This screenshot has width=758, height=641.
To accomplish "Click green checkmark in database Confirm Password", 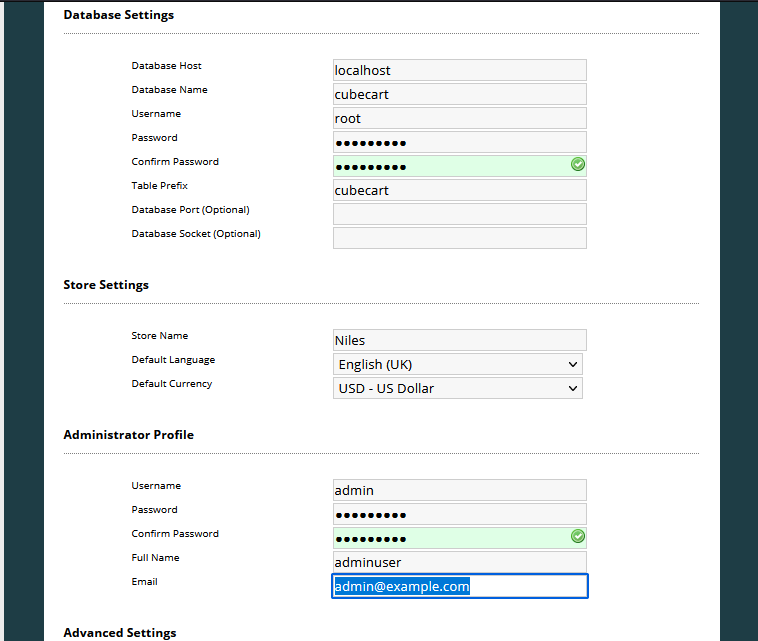I will click(x=578, y=165).
